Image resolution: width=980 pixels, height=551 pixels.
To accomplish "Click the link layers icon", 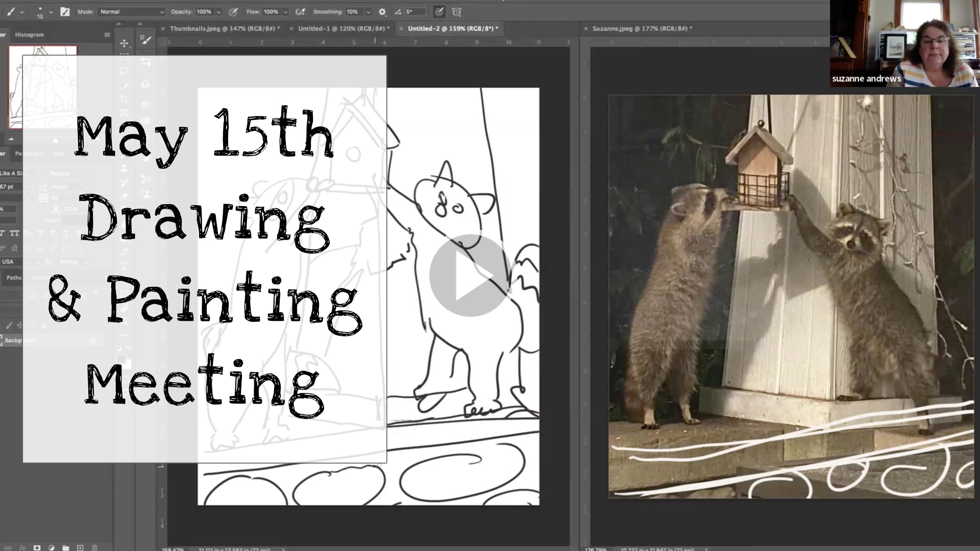I will point(9,547).
